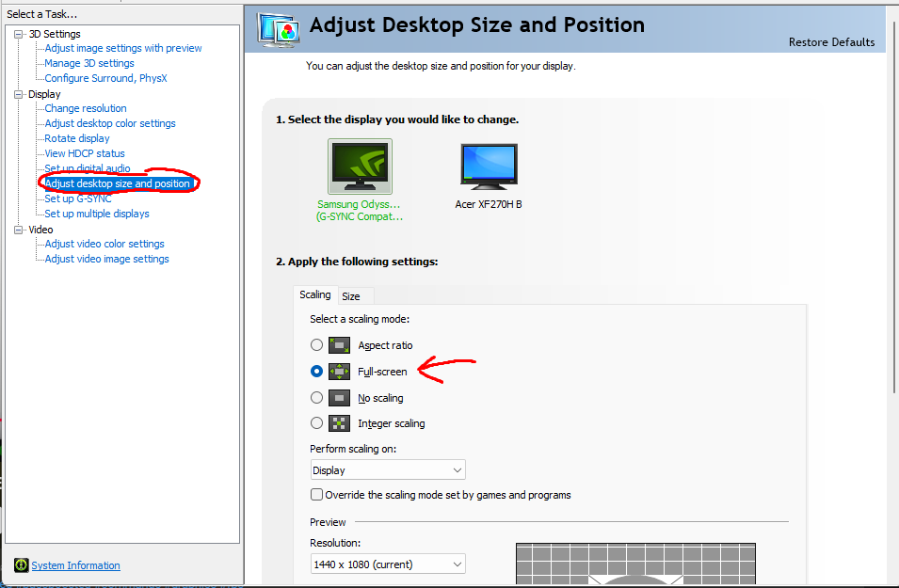Open Manage 3D settings
This screenshot has width=899, height=588.
pyautogui.click(x=89, y=63)
